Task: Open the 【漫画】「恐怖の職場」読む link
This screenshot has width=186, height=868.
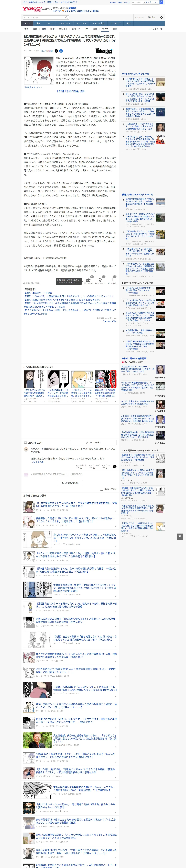Action: click(71, 91)
